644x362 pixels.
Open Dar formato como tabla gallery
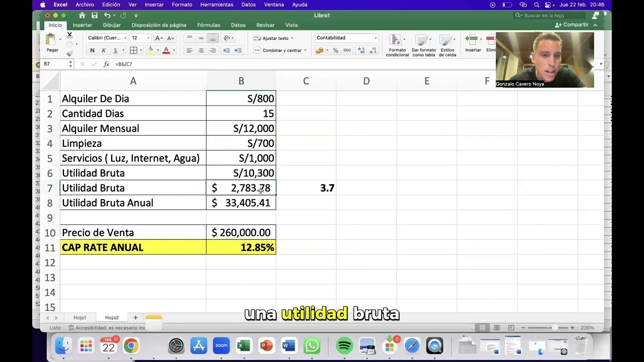pos(424,46)
